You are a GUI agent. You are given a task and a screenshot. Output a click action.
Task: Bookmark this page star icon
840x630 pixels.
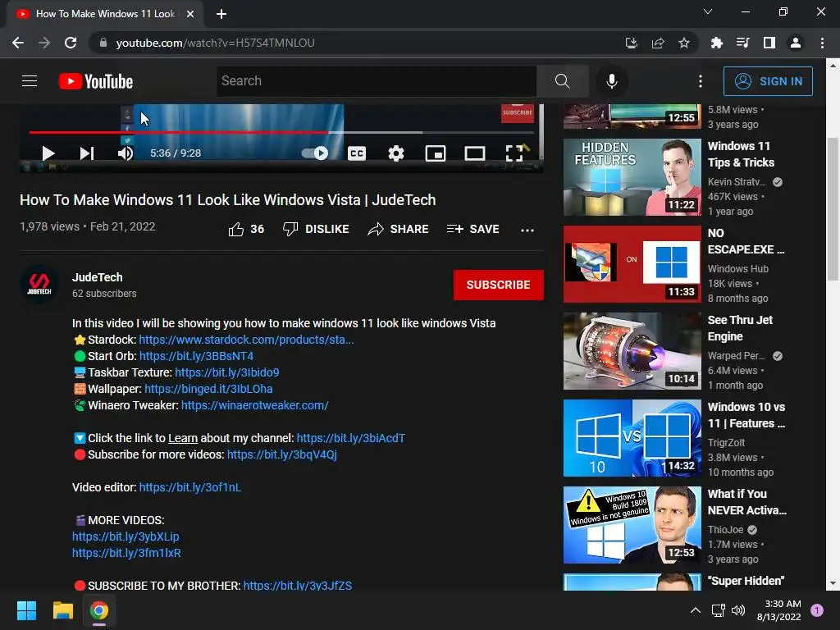[x=684, y=43]
